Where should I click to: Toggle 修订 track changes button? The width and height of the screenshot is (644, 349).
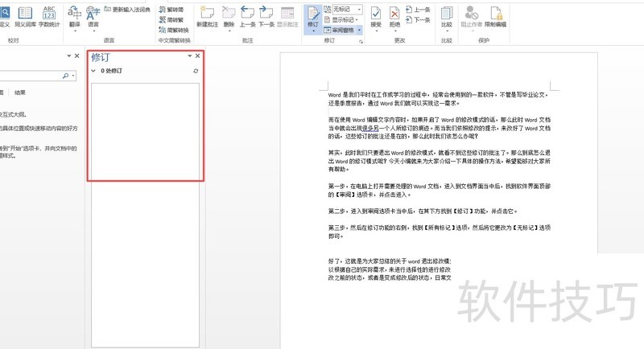point(313,15)
